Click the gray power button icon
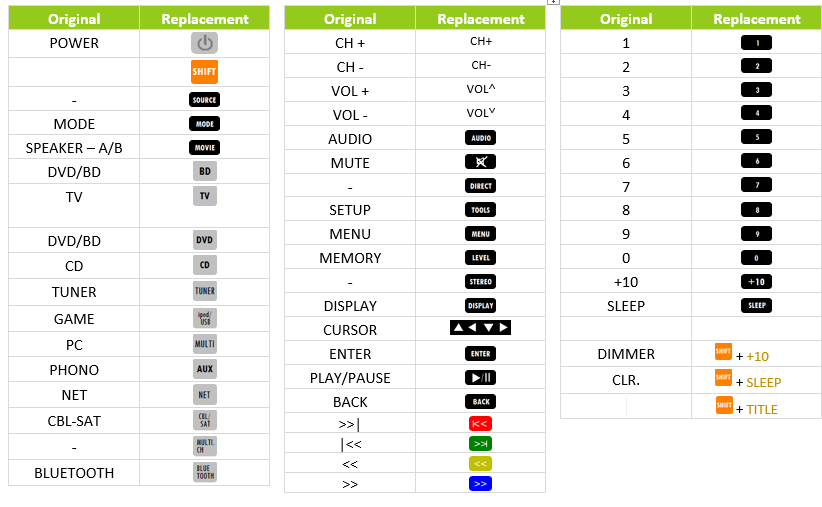This screenshot has height=507, width=822. (204, 43)
